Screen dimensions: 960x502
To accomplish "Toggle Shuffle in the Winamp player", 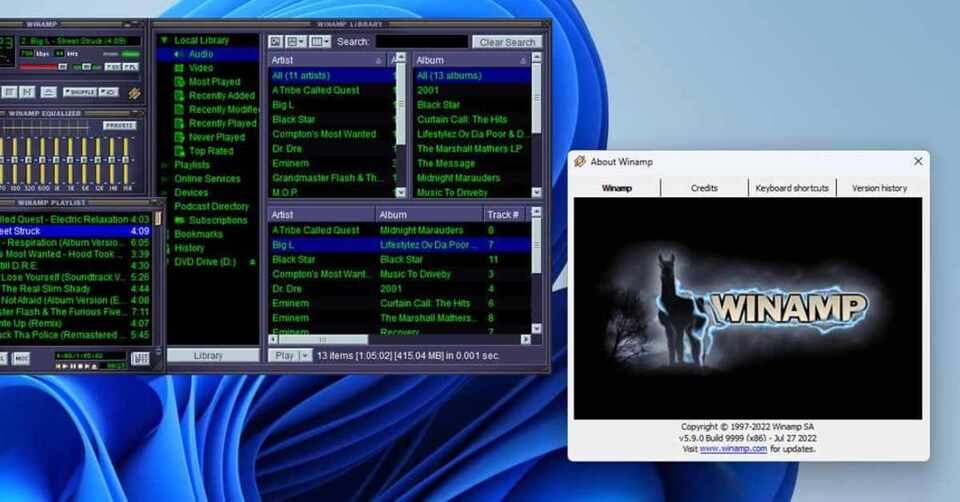I will pos(80,92).
